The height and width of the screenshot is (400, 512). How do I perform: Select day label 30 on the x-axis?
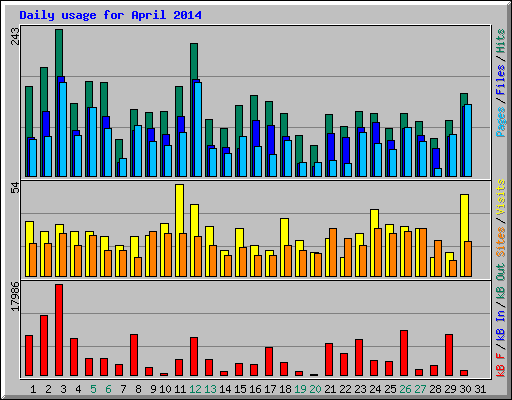tap(465, 389)
